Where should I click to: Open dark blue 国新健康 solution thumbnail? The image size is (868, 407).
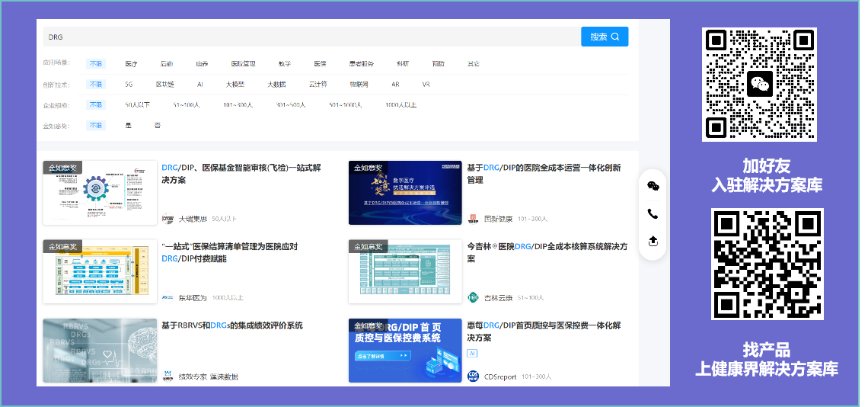pos(405,192)
